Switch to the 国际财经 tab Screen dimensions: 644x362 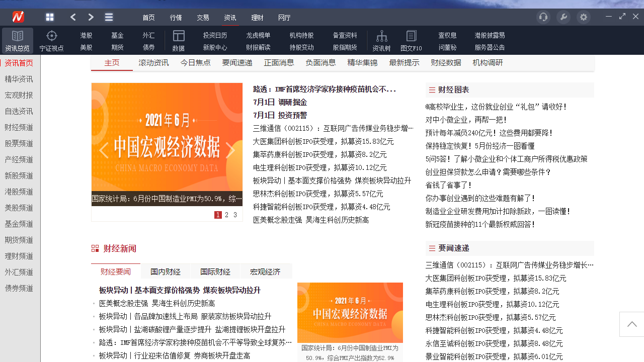click(x=215, y=271)
